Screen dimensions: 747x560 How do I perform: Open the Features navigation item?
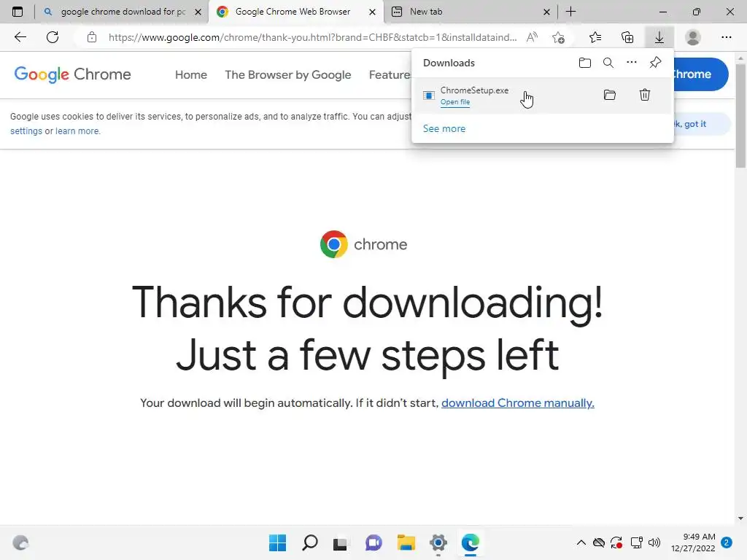[390, 75]
